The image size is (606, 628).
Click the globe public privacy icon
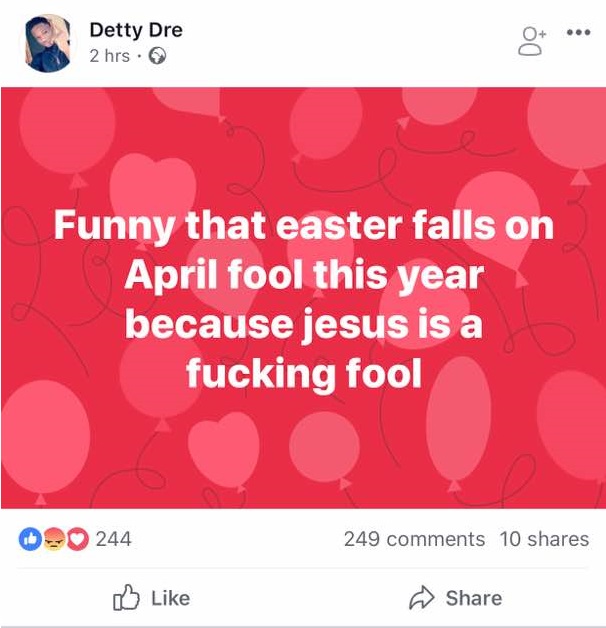coord(156,56)
